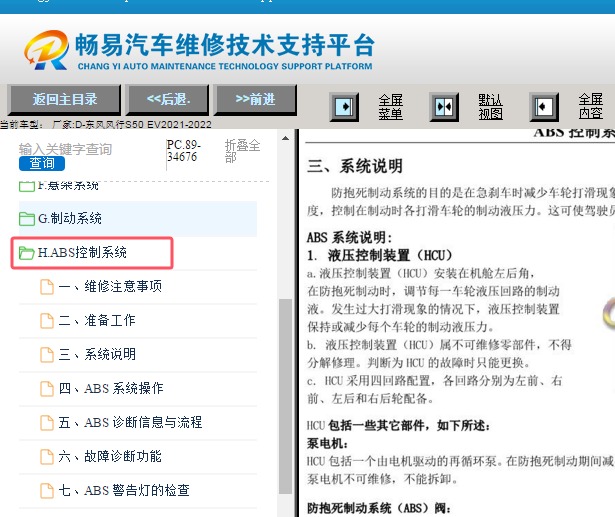Click the ABS 系统说明 subheading

click(x=349, y=238)
